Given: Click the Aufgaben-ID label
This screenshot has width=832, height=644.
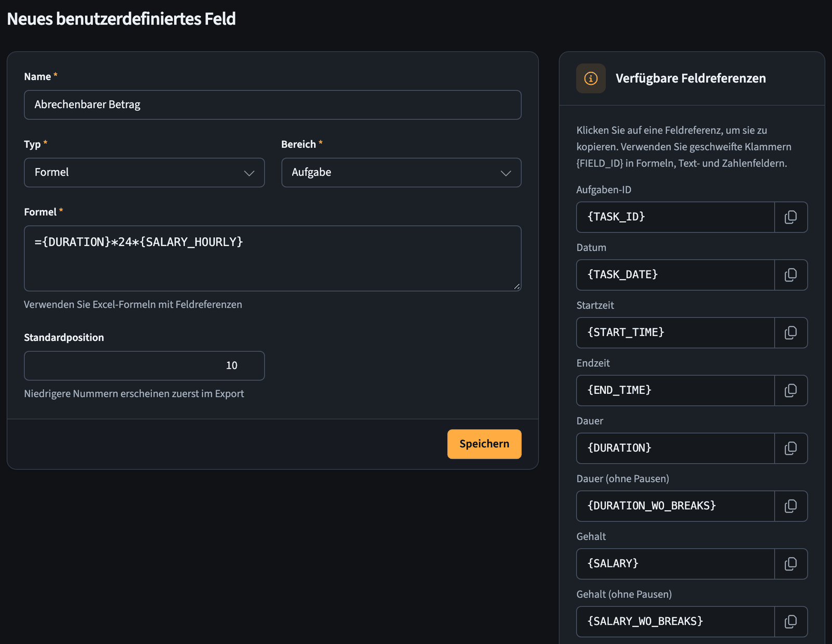Looking at the screenshot, I should tap(604, 190).
